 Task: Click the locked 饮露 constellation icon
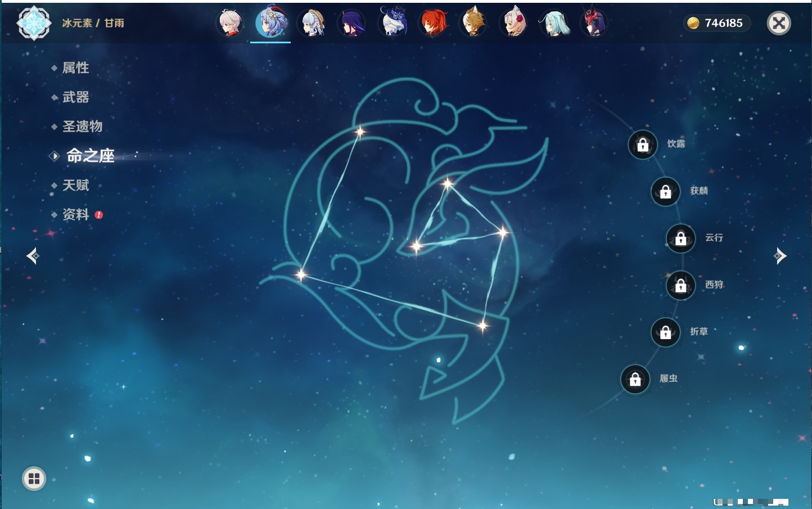[x=643, y=145]
